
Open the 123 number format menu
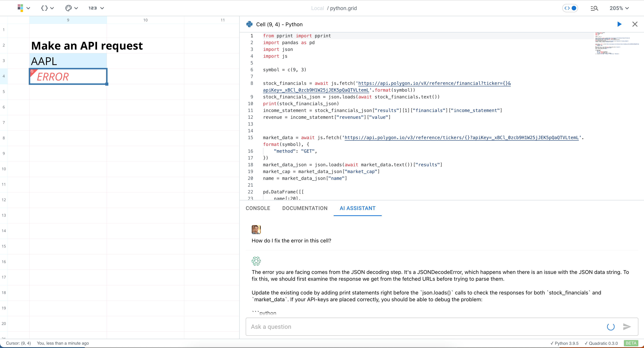click(x=93, y=8)
